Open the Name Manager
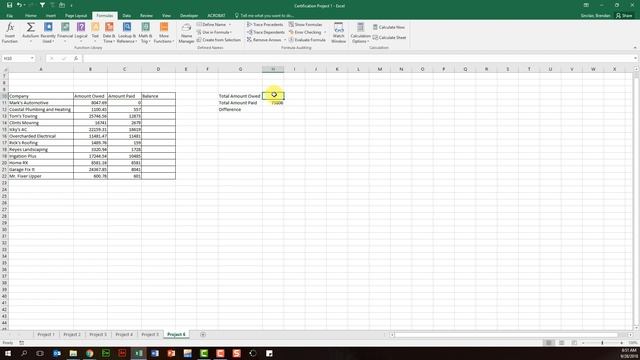Image resolution: width=640 pixels, height=360 pixels. 186,33
